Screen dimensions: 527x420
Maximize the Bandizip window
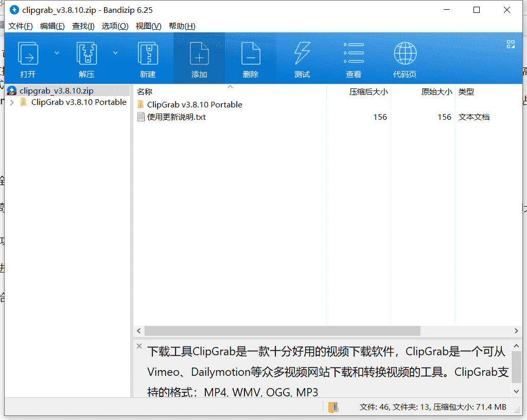tap(477, 10)
